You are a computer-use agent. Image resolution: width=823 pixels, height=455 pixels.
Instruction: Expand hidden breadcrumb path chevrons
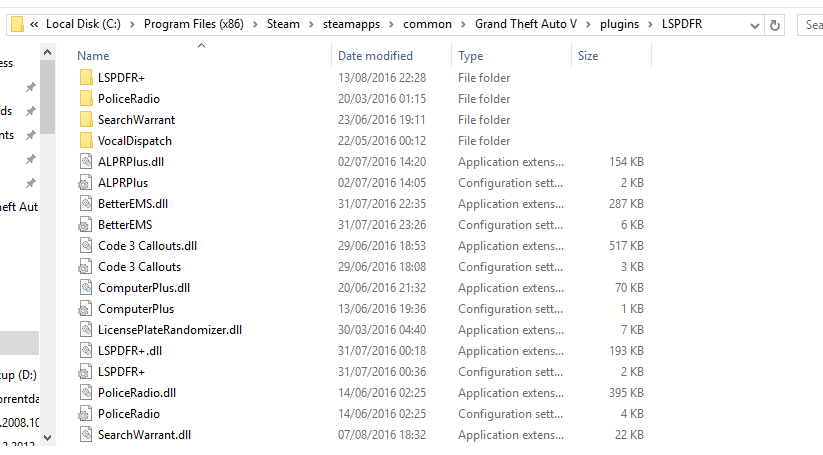point(34,24)
